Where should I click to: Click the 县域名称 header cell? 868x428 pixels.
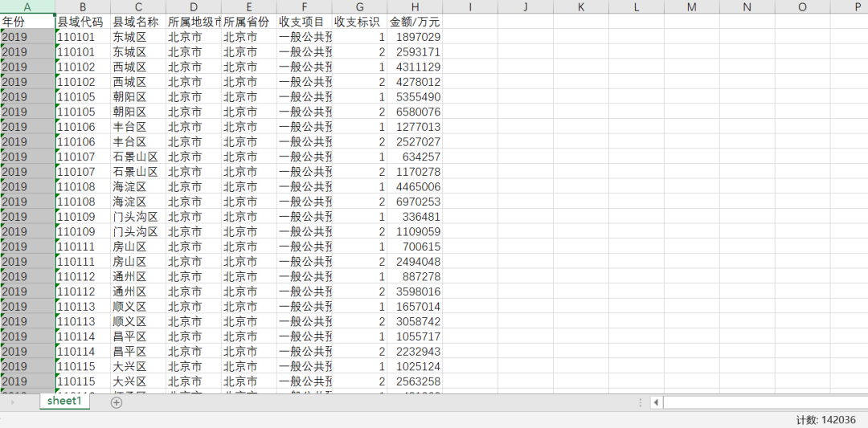138,22
